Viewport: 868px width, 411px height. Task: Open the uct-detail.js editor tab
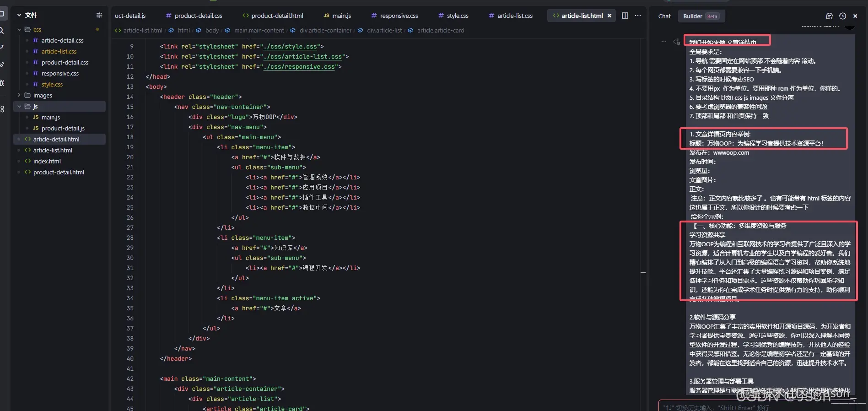click(x=130, y=16)
